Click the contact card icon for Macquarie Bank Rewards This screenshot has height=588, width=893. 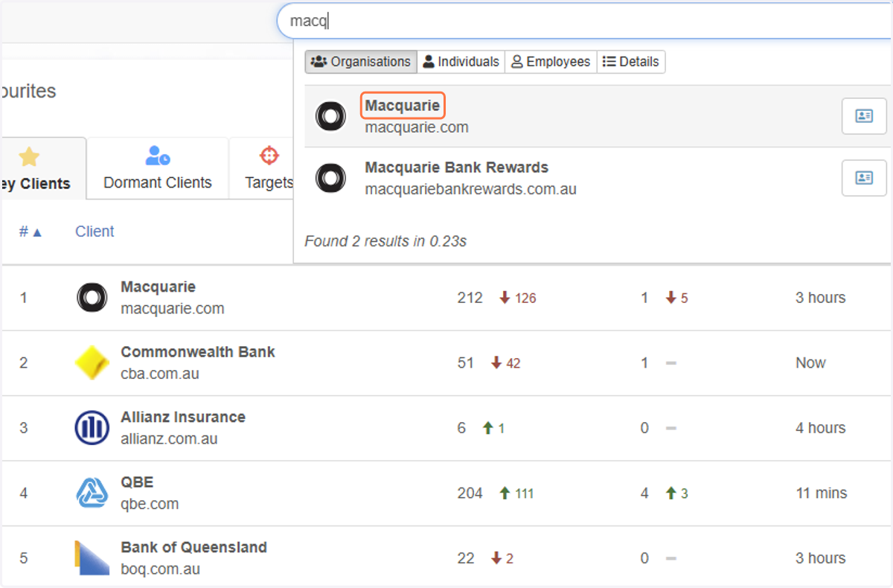click(x=864, y=178)
